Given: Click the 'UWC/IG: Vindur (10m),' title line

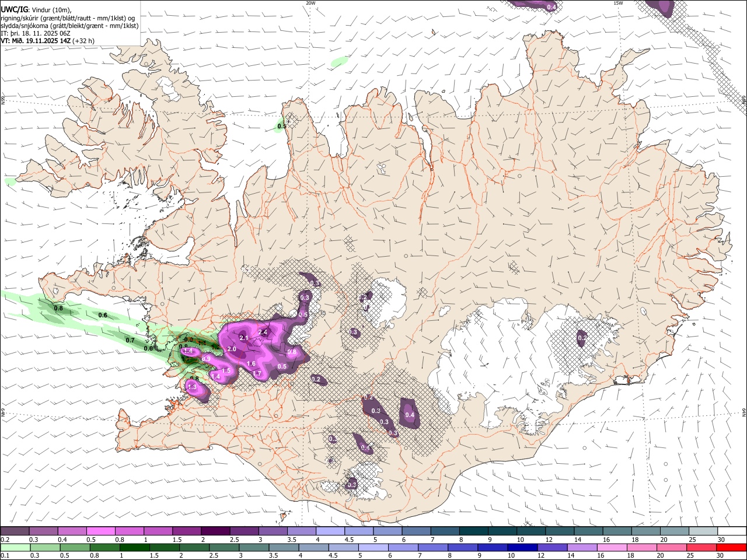Looking at the screenshot, I should [36, 10].
